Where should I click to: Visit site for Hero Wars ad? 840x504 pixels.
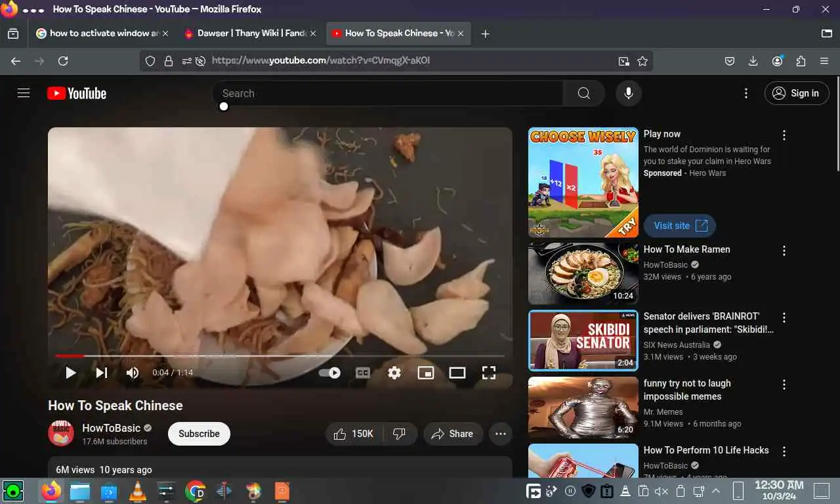pos(679,226)
